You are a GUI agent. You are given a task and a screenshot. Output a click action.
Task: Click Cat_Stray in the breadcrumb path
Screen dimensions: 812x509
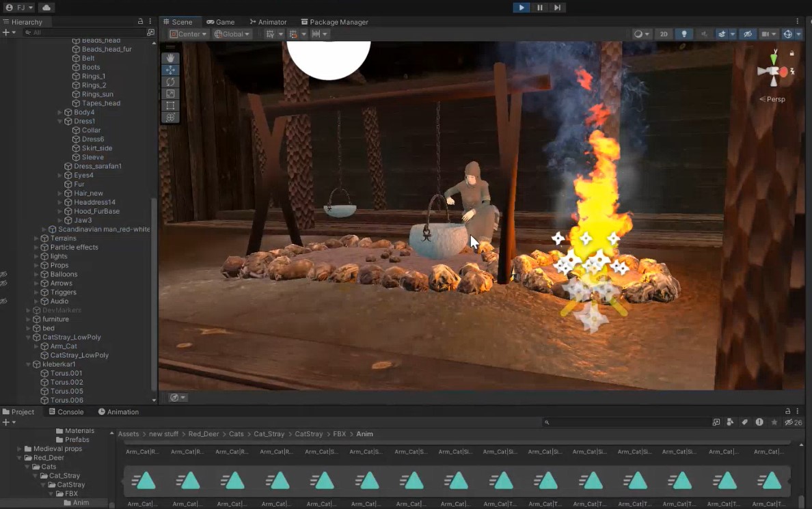[269, 434]
